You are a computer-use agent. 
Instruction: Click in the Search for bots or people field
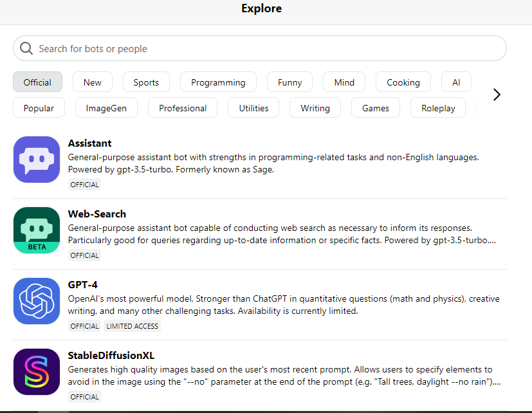click(260, 48)
